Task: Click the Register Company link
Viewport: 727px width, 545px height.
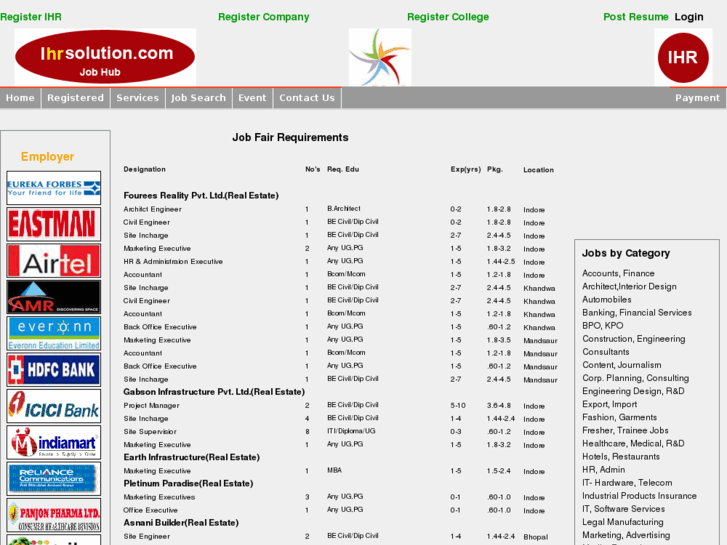Action: 264,17
